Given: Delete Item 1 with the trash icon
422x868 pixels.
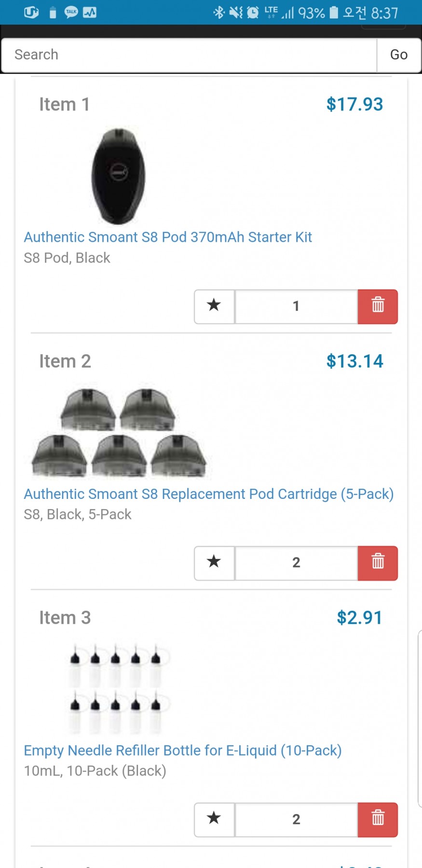Looking at the screenshot, I should [x=378, y=306].
